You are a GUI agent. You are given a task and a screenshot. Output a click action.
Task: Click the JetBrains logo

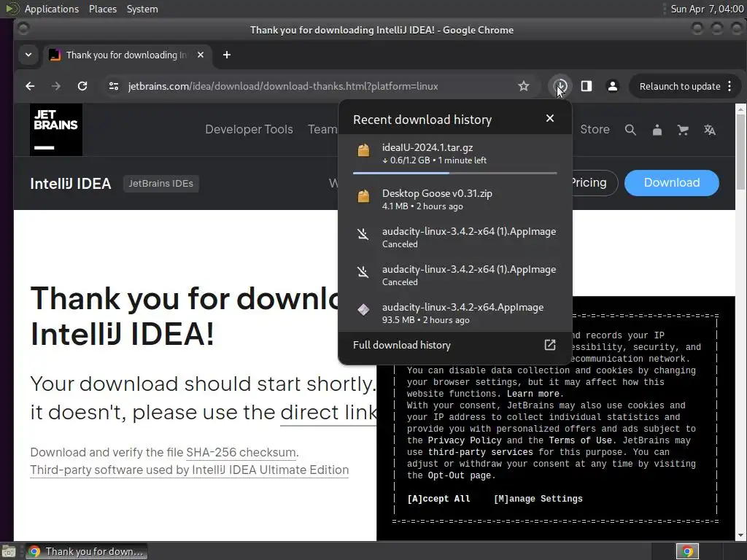click(55, 130)
